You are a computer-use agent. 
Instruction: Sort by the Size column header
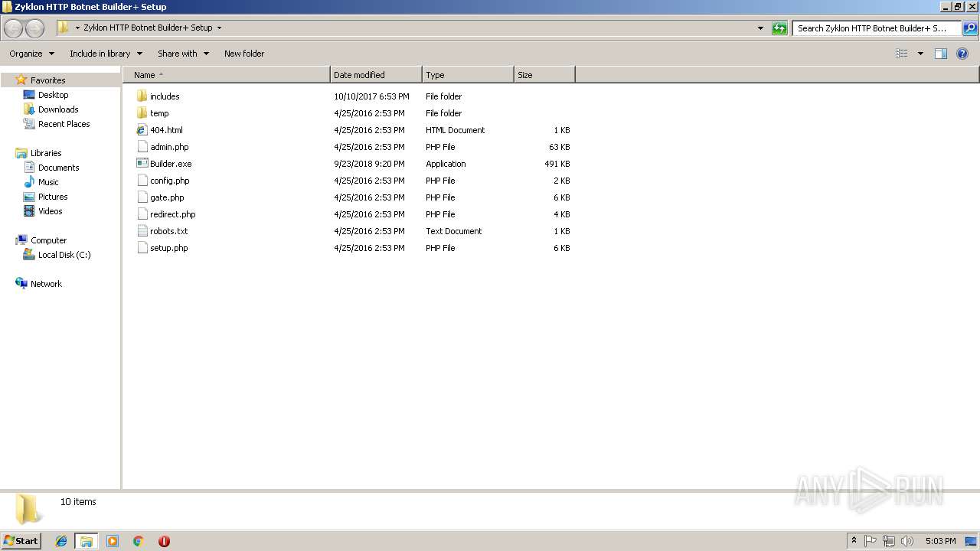point(544,75)
